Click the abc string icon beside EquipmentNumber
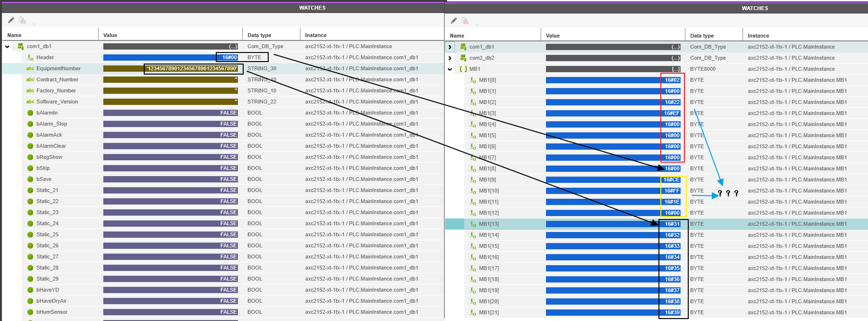 pyautogui.click(x=30, y=68)
